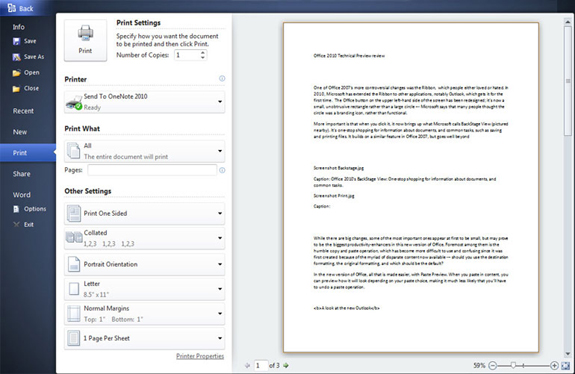This screenshot has width=575, height=374.
Task: Click the Printer Properties link
Action: (200, 356)
